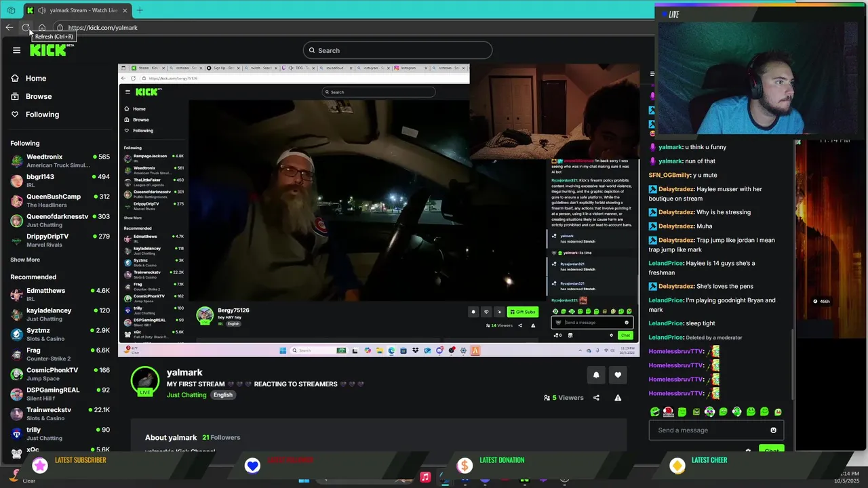Click the yalmark channel name
Image resolution: width=868 pixels, height=488 pixels.
pos(184,372)
